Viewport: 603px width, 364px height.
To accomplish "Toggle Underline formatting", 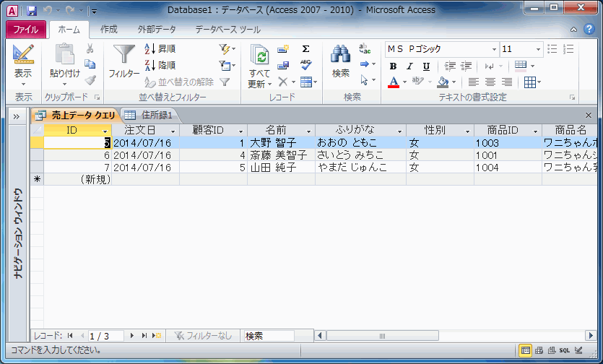I will (x=426, y=66).
